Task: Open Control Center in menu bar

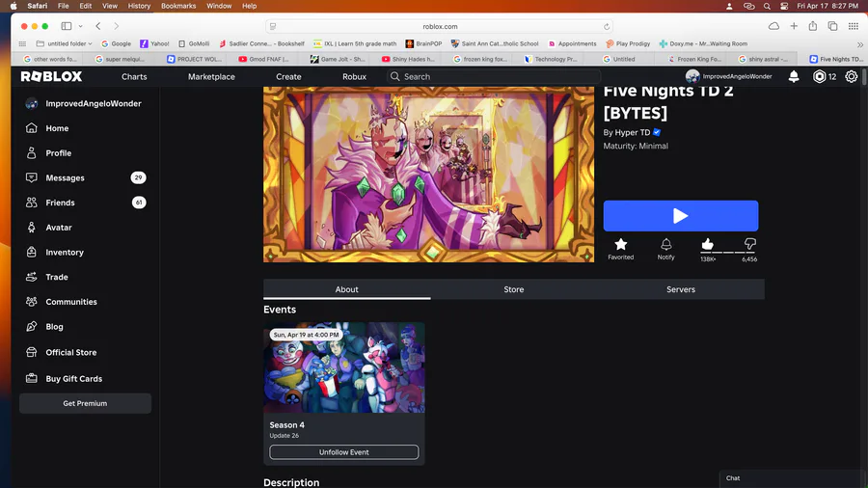Action: [784, 6]
